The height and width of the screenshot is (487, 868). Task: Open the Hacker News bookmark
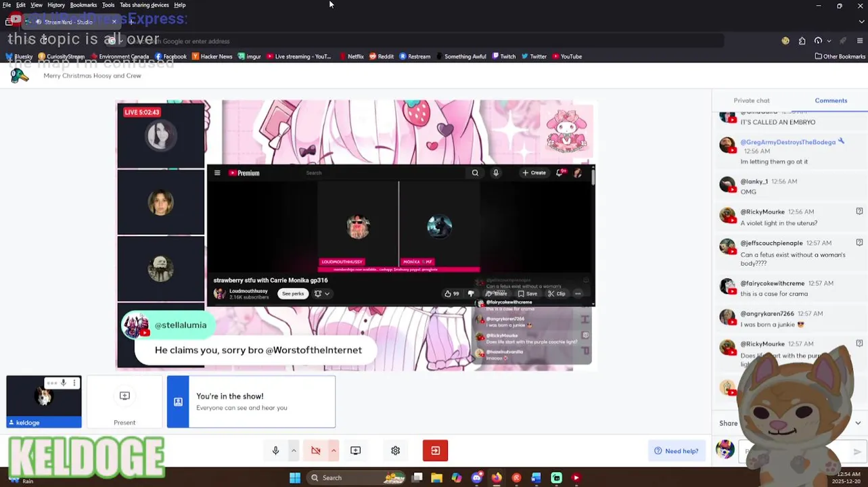coord(212,57)
